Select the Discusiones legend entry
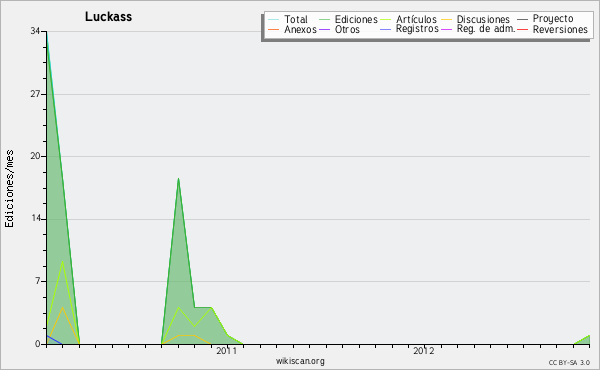The width and height of the screenshot is (600, 370). (x=483, y=19)
